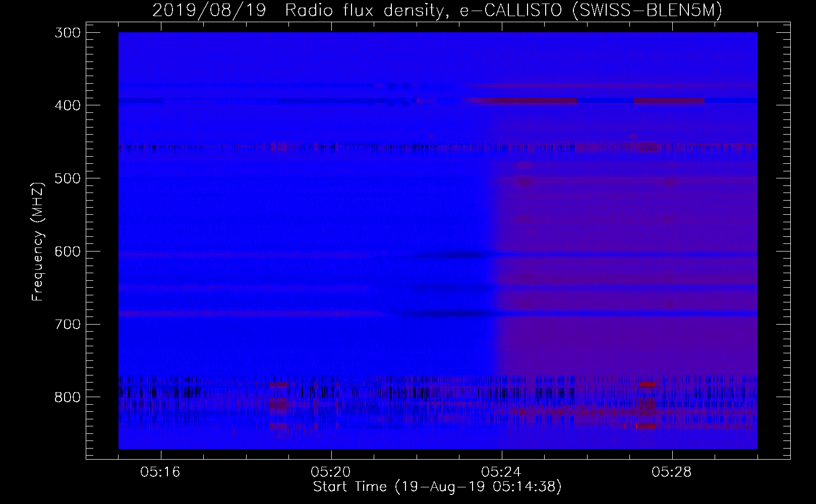Click the '05:16' time tick label

[x=161, y=472]
